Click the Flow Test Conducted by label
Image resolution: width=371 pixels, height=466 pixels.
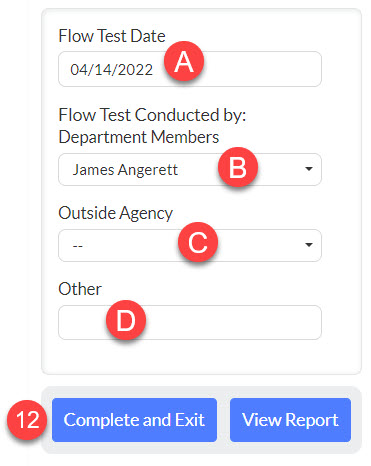click(152, 115)
